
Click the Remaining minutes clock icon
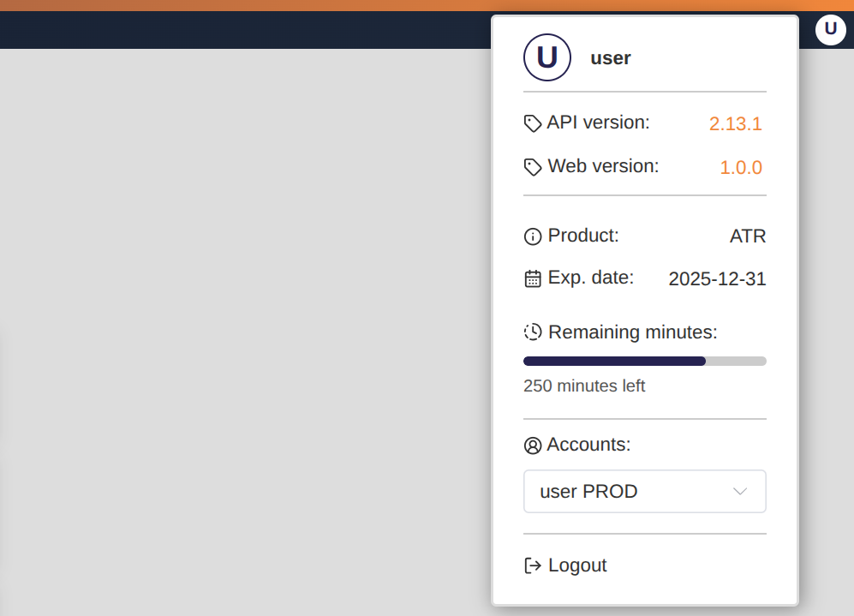(x=533, y=332)
